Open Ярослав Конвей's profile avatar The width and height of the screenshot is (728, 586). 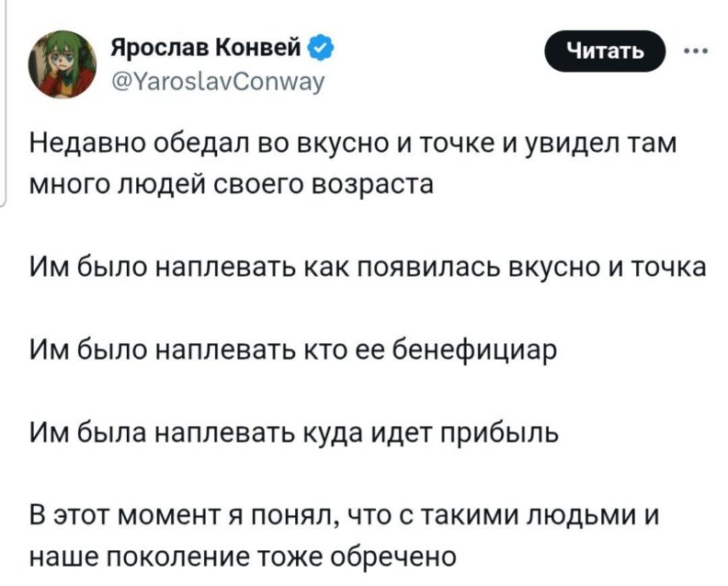pos(63,63)
